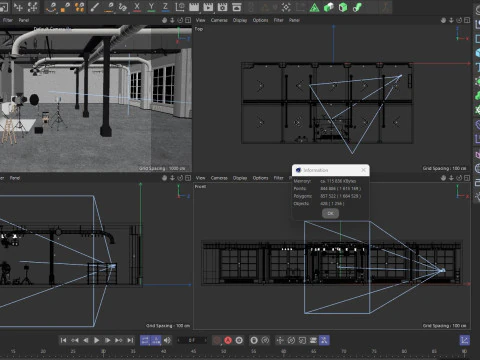Image resolution: width=480 pixels, height=360 pixels.
Task: Click the first orange snap icon
Action: (x=51, y=7)
